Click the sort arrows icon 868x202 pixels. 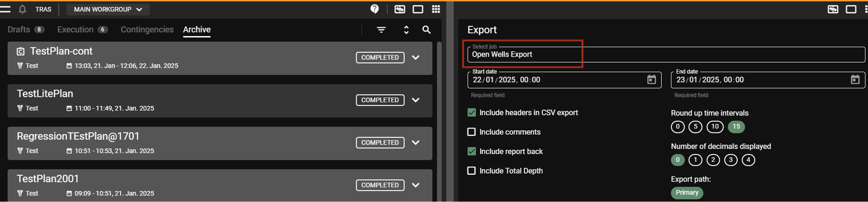click(406, 30)
